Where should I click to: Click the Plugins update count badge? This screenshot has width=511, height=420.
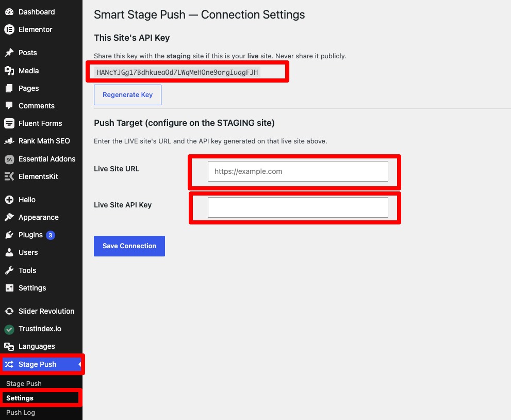50,235
